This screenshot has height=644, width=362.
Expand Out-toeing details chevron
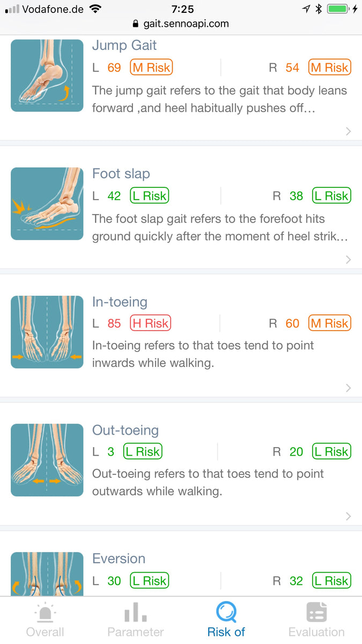349,516
